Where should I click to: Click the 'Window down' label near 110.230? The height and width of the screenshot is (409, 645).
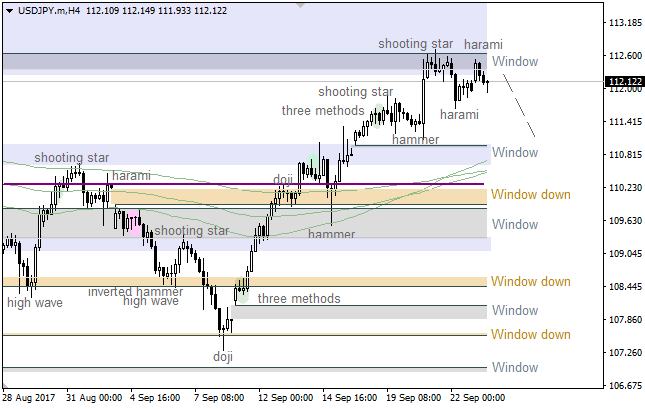[530, 194]
